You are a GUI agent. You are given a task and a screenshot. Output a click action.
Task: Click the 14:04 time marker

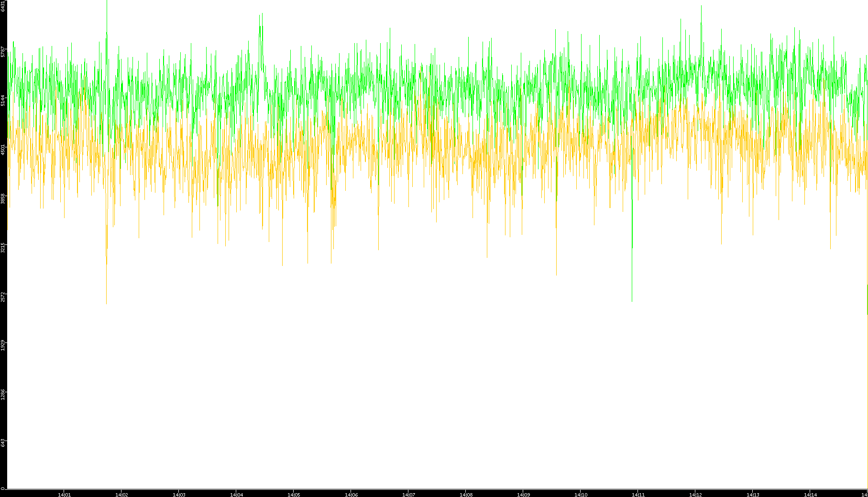tap(236, 494)
